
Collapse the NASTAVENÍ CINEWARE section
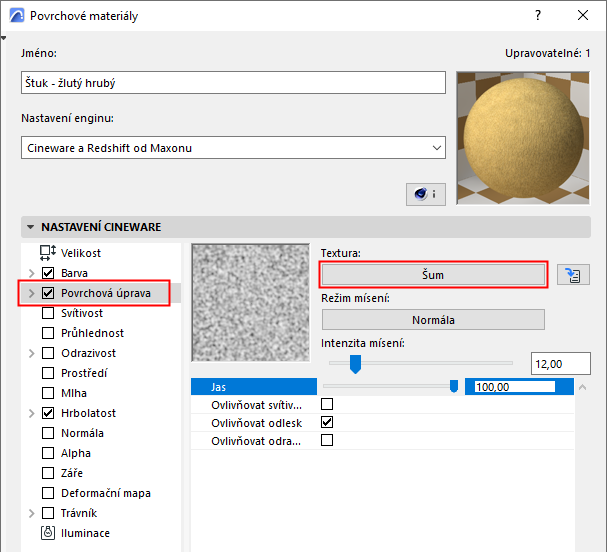point(31,227)
